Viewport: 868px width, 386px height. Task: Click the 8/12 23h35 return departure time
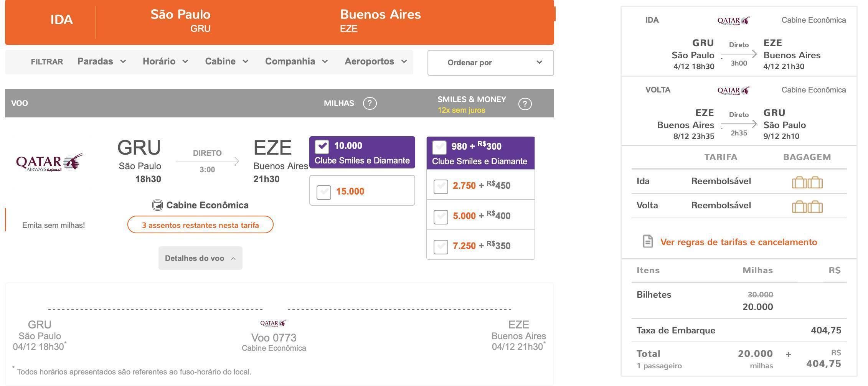pyautogui.click(x=694, y=136)
